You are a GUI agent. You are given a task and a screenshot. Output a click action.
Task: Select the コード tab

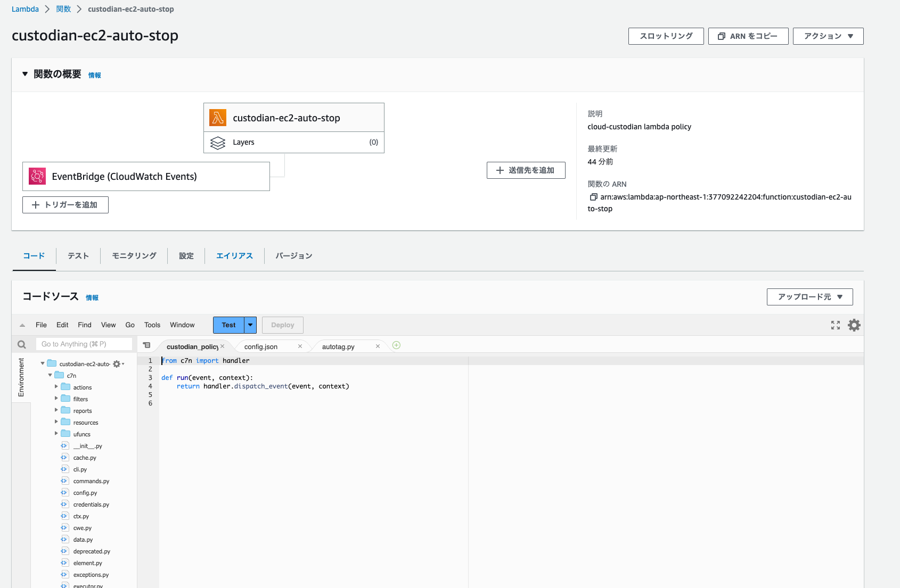(x=34, y=256)
